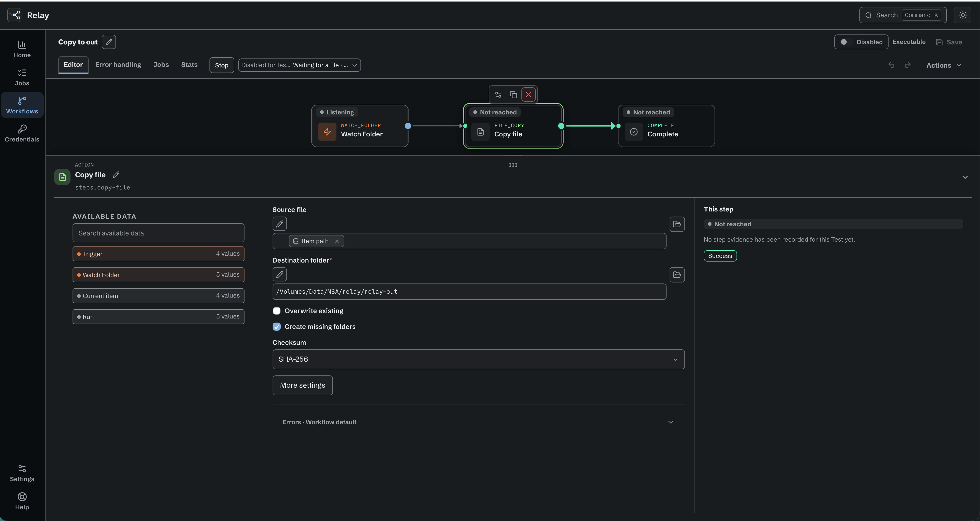The width and height of the screenshot is (980, 521).
Task: Browse for Source file folder icon
Action: (x=677, y=224)
